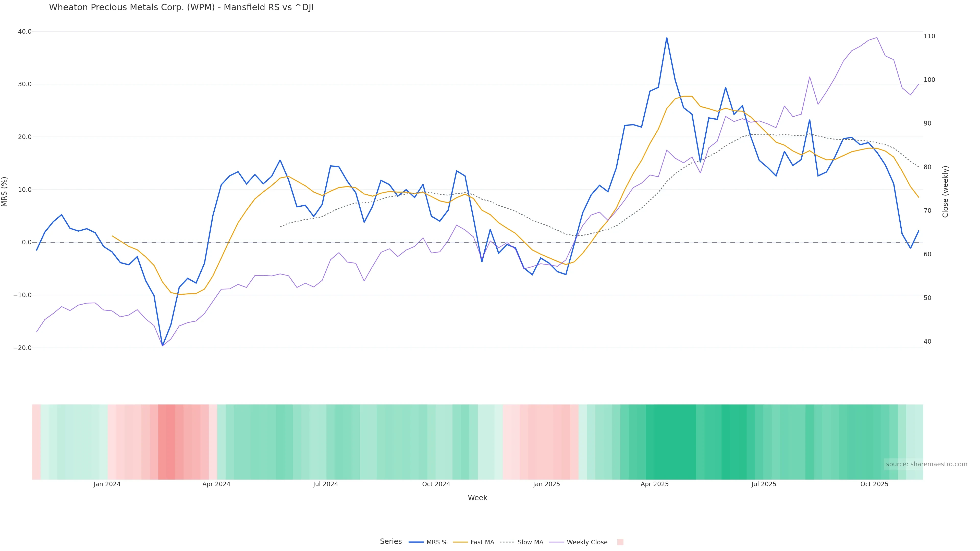Click the Oct 2024 axis tick label
The height and width of the screenshot is (551, 980).
pos(436,484)
